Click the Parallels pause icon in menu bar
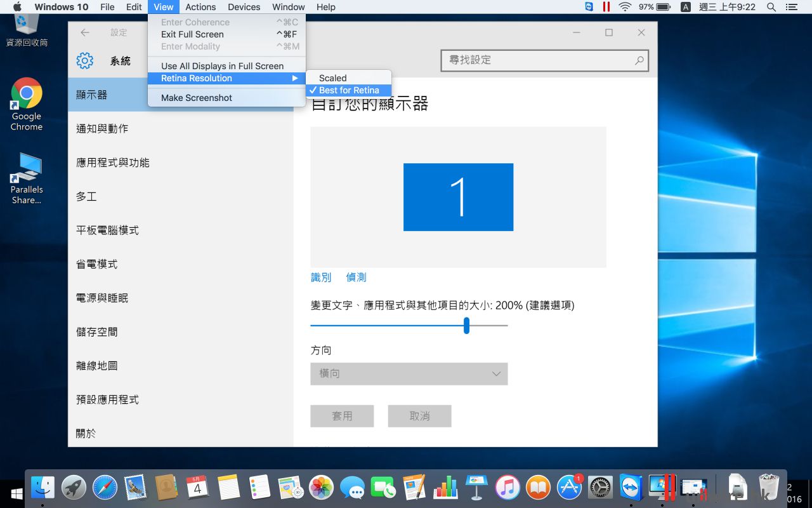This screenshot has height=508, width=812. point(606,7)
